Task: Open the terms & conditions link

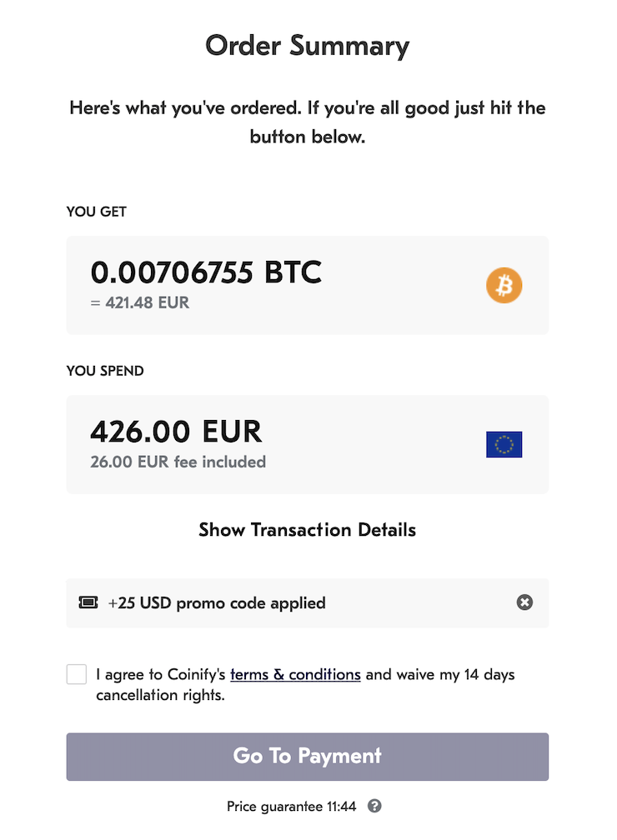Action: tap(295, 674)
